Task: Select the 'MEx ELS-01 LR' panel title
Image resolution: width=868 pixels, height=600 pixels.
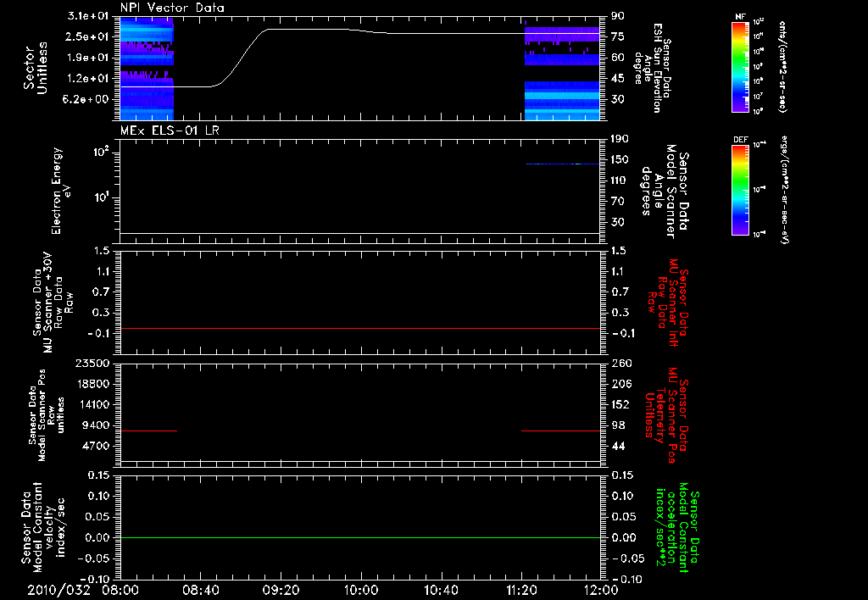Action: 170,131
